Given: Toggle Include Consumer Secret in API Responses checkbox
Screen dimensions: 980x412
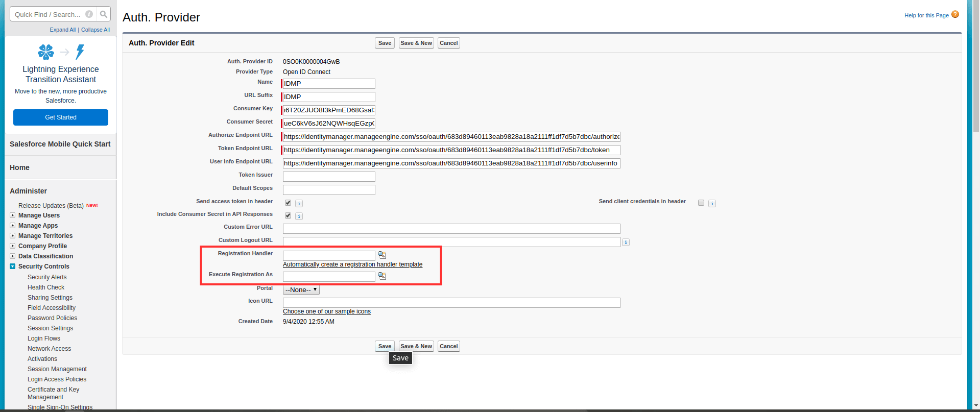Looking at the screenshot, I should (x=288, y=215).
